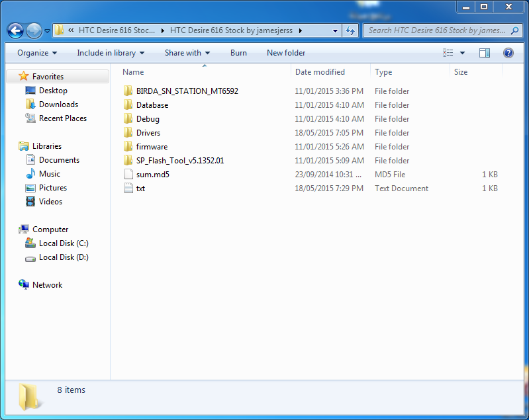This screenshot has width=529, height=420.
Task: Click the Libraries icon in sidebar
Action: coord(24,146)
